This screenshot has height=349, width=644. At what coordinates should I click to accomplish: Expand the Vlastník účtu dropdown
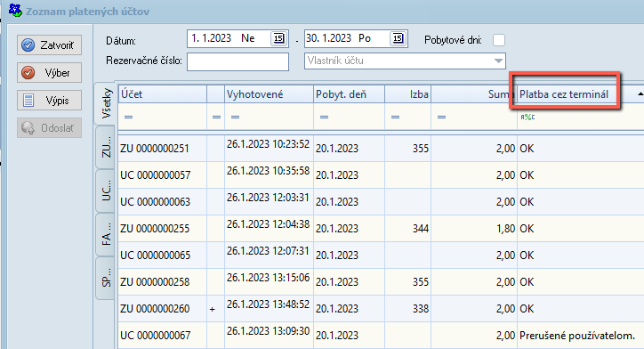coord(498,61)
